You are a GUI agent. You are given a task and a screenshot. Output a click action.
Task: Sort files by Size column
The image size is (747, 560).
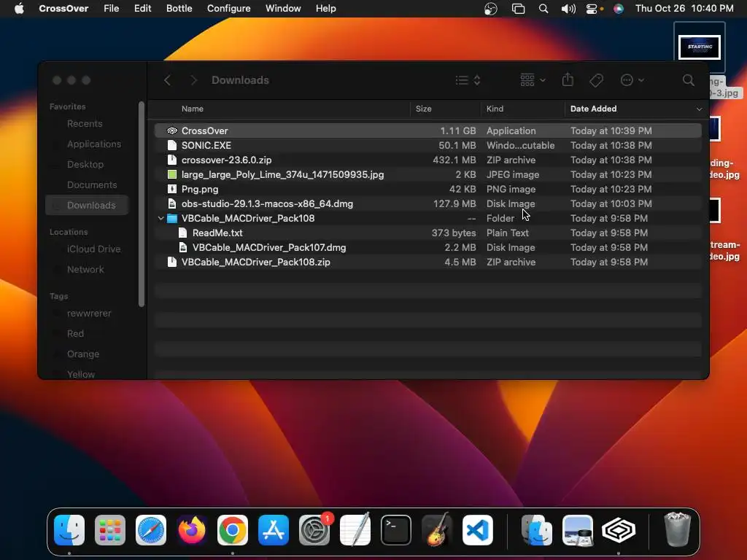[x=424, y=109]
